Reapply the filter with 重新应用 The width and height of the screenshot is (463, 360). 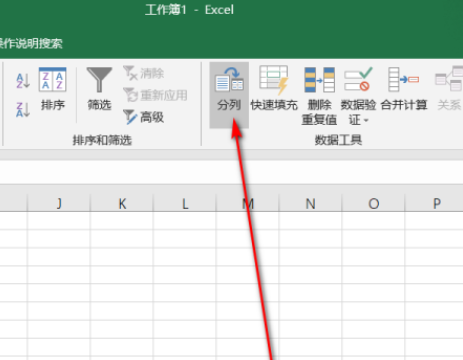[x=155, y=95]
